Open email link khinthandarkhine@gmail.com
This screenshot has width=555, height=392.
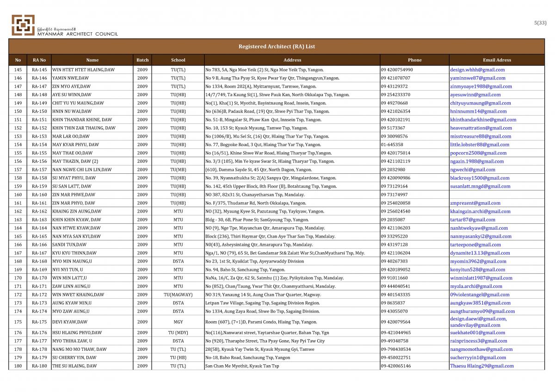483,120
